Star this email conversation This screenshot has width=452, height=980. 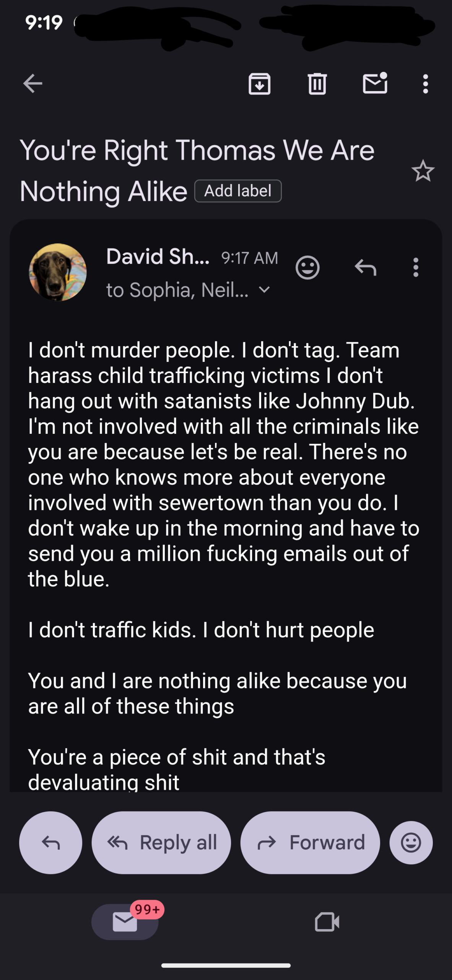[423, 171]
